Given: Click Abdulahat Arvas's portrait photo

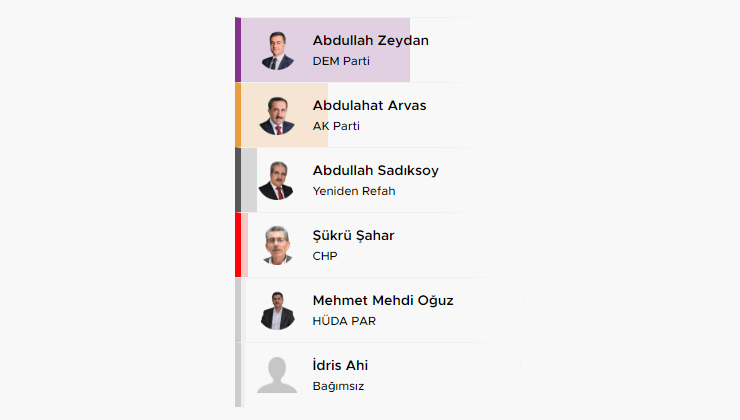Looking at the screenshot, I should pyautogui.click(x=277, y=115).
